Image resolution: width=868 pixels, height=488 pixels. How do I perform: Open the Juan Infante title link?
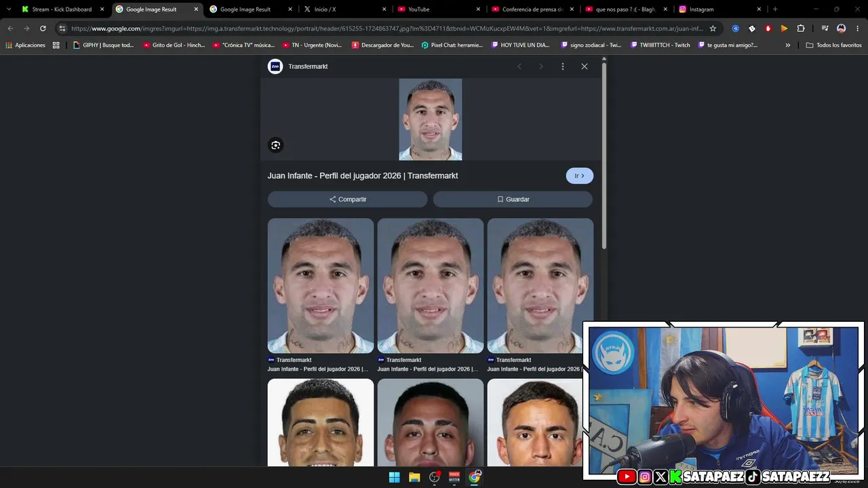(363, 176)
